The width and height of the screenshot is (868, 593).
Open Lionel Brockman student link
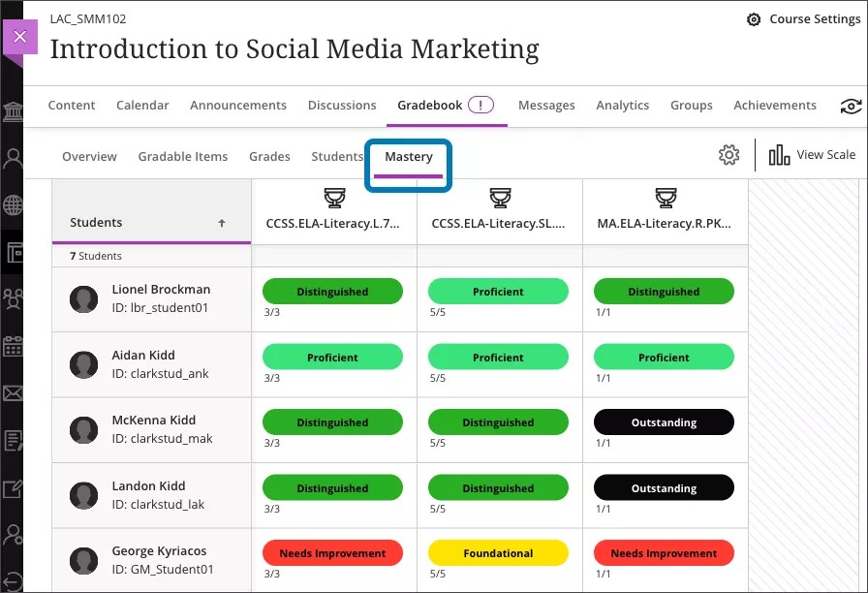pyautogui.click(x=161, y=289)
